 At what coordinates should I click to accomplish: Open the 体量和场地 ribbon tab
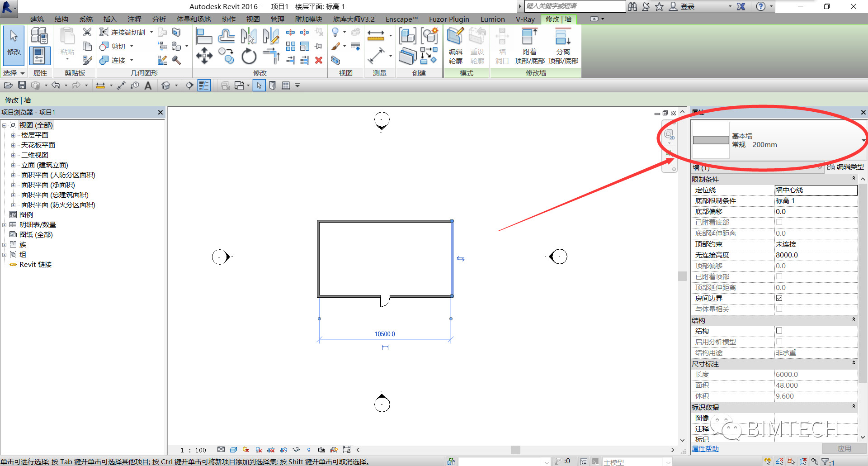click(194, 19)
